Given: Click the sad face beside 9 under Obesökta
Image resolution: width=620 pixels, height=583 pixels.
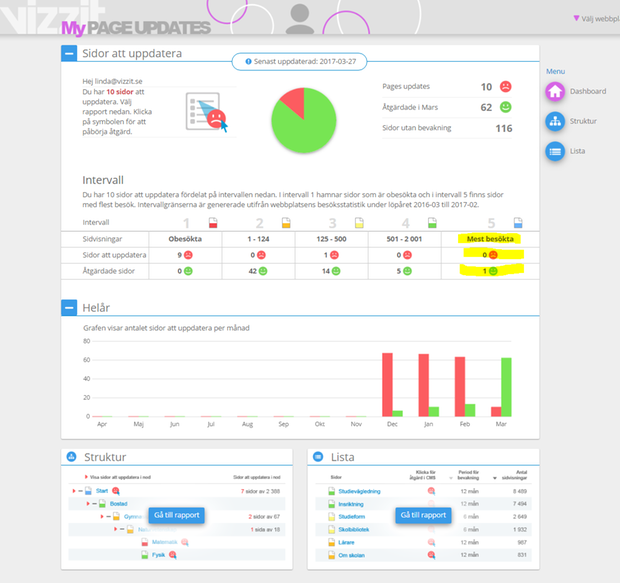Looking at the screenshot, I should click(x=188, y=255).
